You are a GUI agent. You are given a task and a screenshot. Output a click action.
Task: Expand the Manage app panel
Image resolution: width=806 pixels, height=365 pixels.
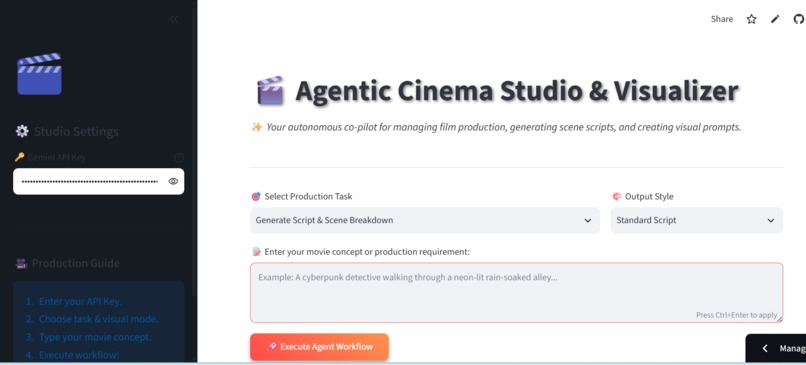(x=776, y=348)
